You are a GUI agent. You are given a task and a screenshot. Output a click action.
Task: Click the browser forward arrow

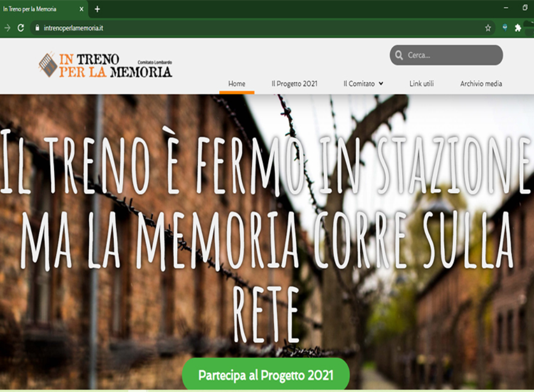click(7, 28)
